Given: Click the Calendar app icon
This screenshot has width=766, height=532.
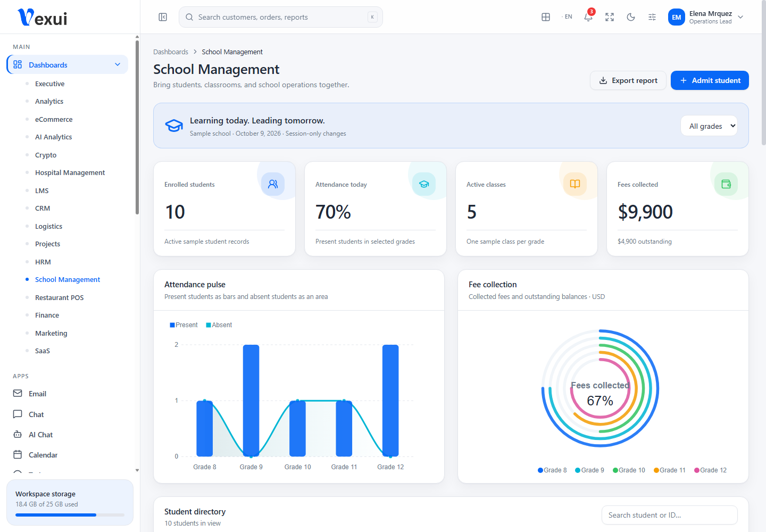Looking at the screenshot, I should pyautogui.click(x=18, y=455).
